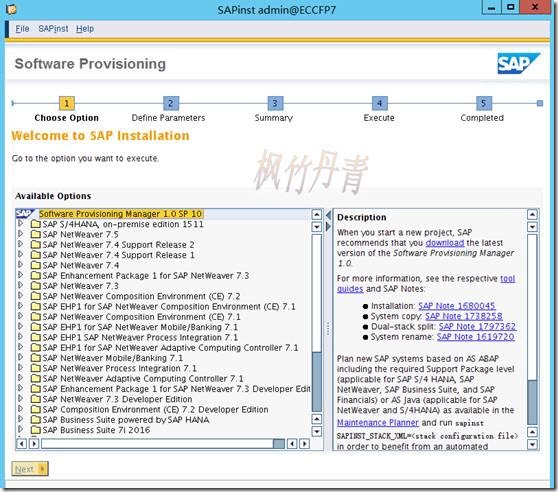558x492 pixels.
Task: Open the tool guides link
Action: (x=507, y=279)
